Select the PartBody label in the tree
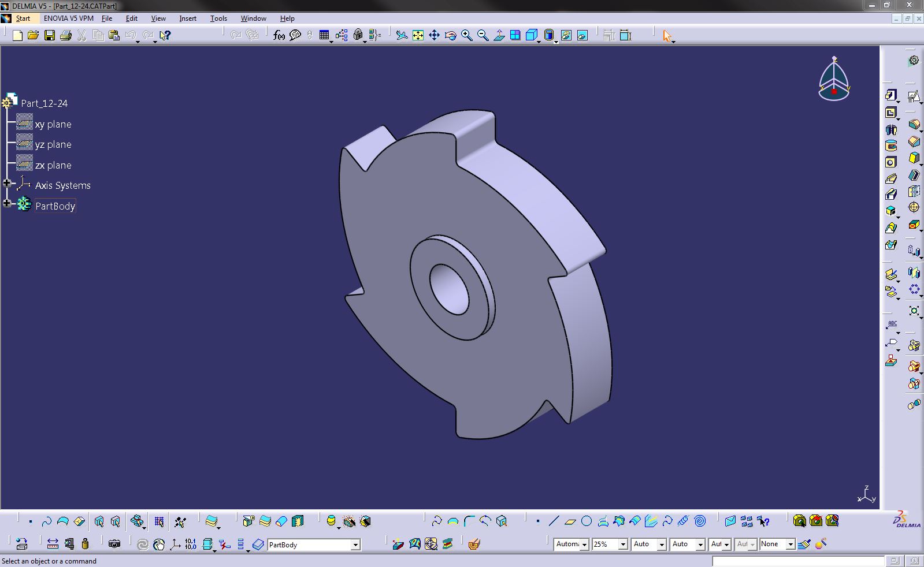 55,206
